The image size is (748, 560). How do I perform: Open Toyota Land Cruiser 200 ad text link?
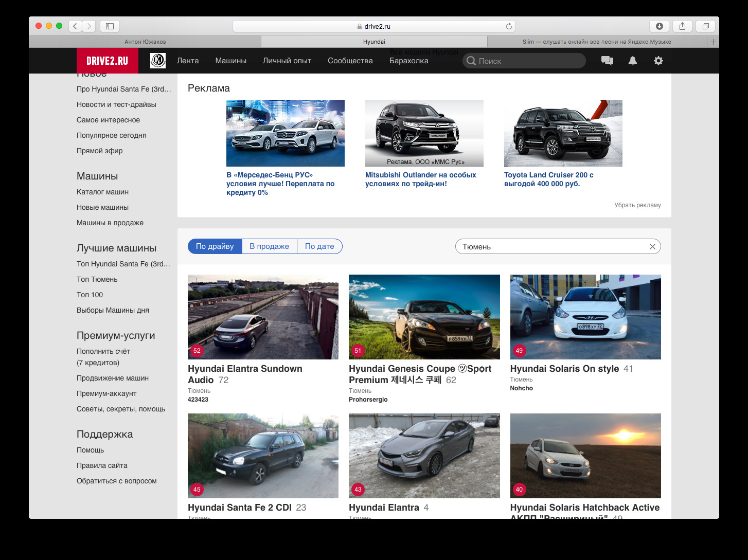click(x=549, y=179)
